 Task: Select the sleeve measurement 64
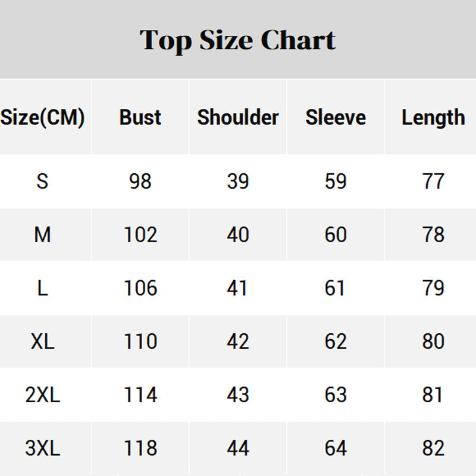336,448
